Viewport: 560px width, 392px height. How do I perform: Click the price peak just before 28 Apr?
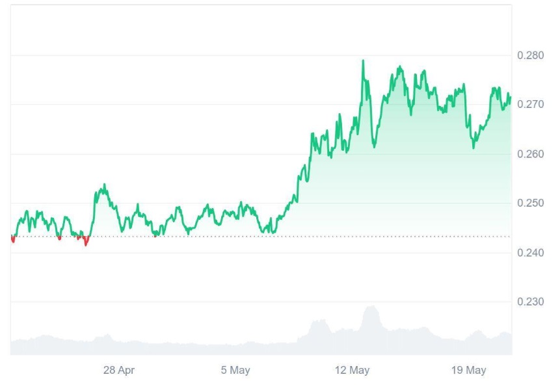(x=103, y=185)
